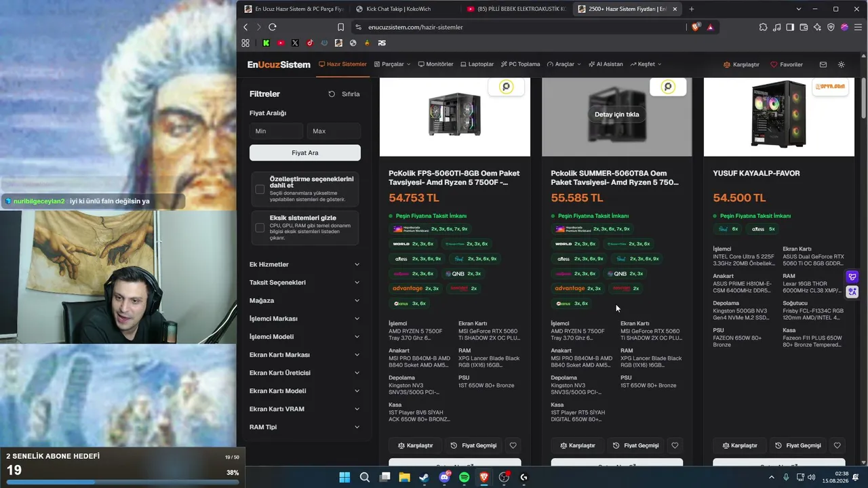This screenshot has width=868, height=488.
Task: Expand the Ek Hizmetler filter
Action: pos(304,264)
